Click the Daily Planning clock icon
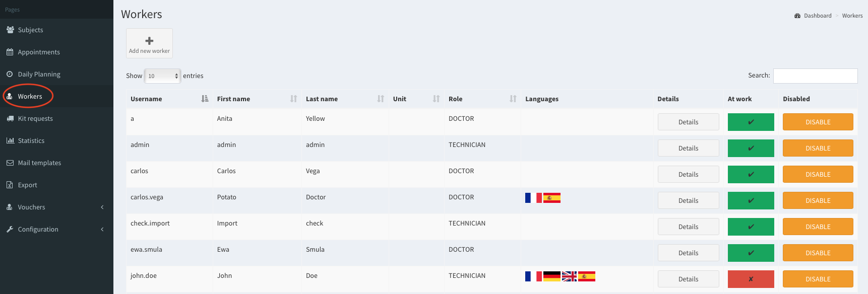This screenshot has height=294, width=868. pyautogui.click(x=10, y=74)
